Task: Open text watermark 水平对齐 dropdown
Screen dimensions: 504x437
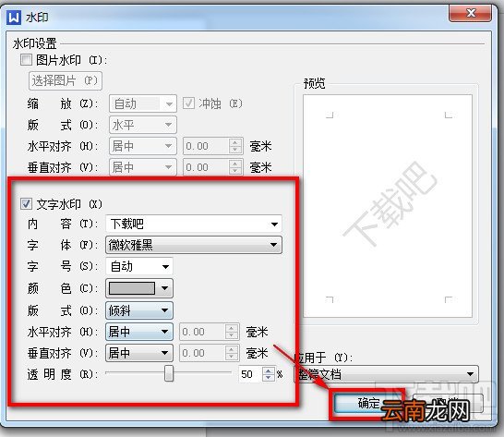Action: tap(138, 332)
